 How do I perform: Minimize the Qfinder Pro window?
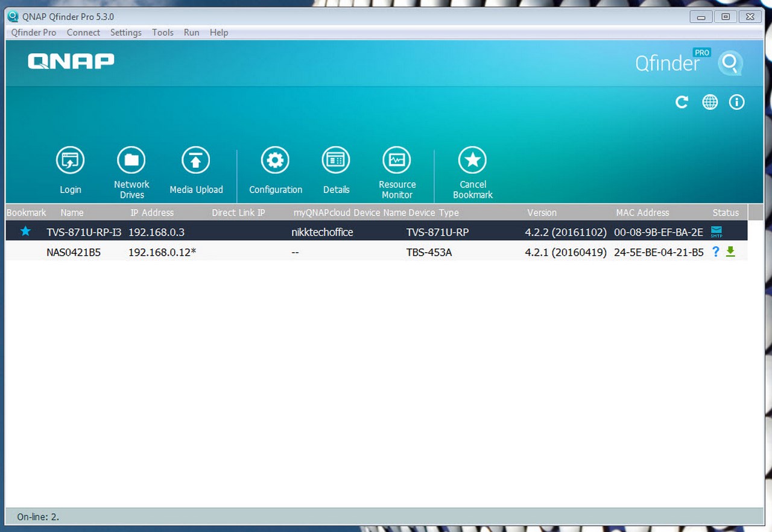point(701,16)
